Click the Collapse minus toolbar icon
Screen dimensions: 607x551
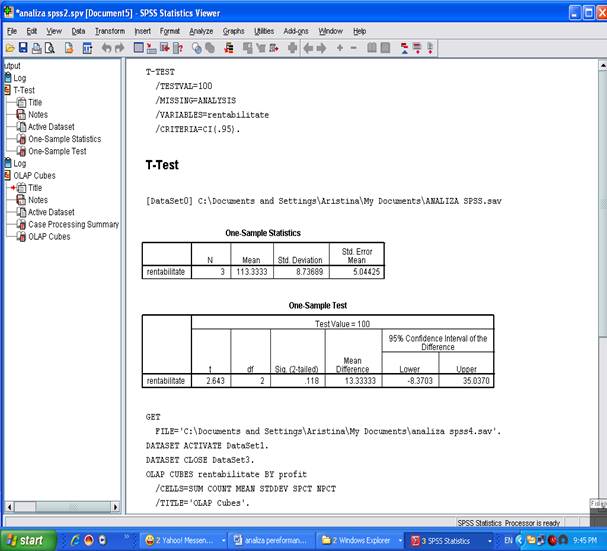pos(355,47)
